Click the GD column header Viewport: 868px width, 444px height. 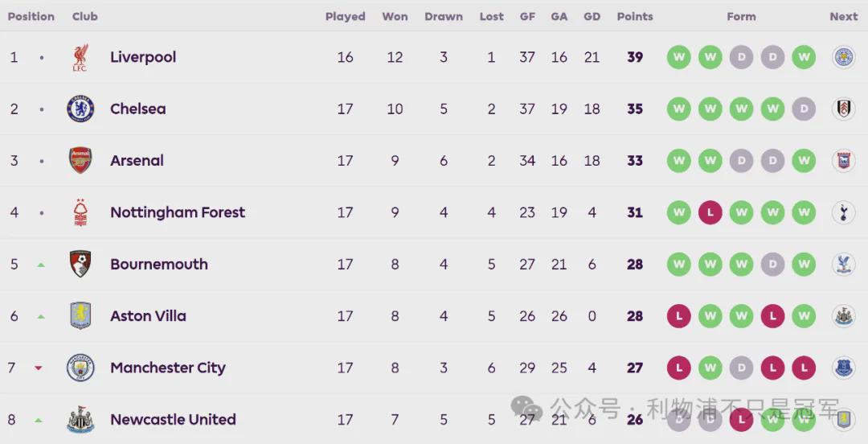pos(592,17)
